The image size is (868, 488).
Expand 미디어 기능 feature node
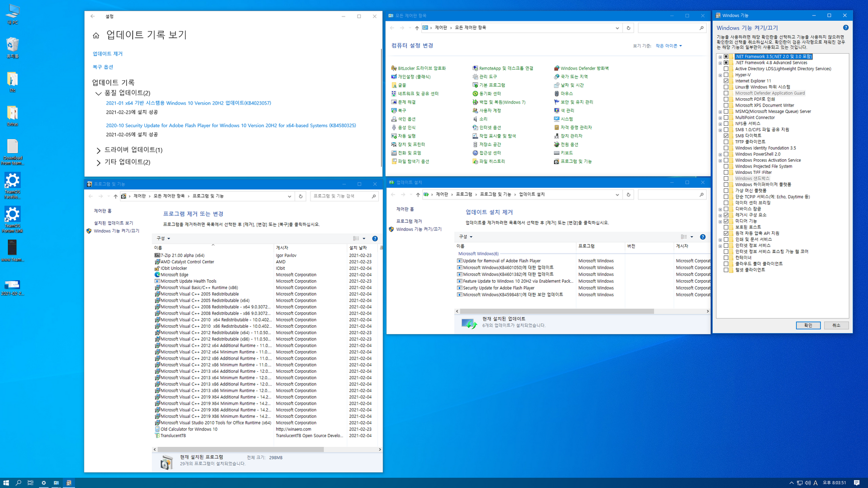click(x=720, y=221)
